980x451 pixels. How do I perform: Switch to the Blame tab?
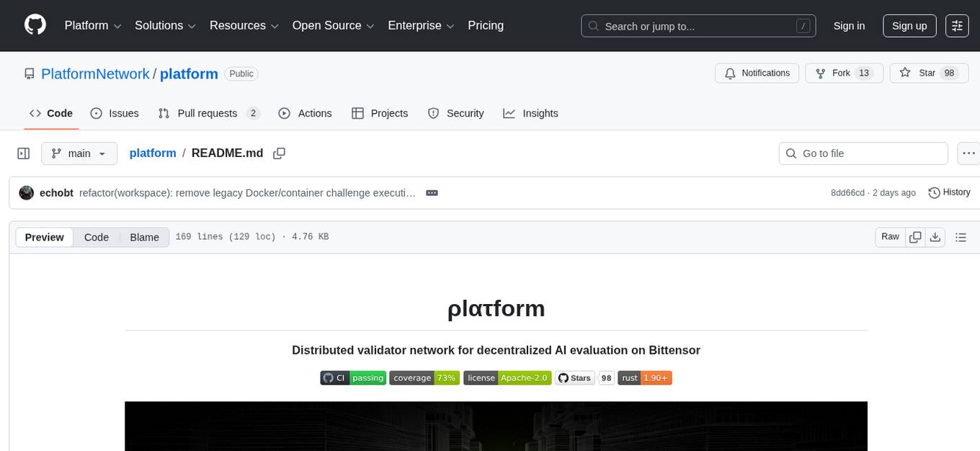(x=144, y=236)
